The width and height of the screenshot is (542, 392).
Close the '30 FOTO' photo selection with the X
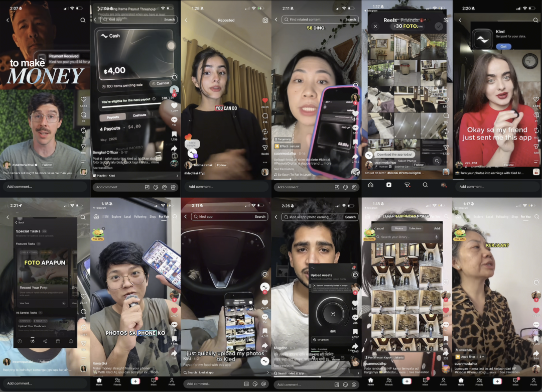tap(375, 26)
